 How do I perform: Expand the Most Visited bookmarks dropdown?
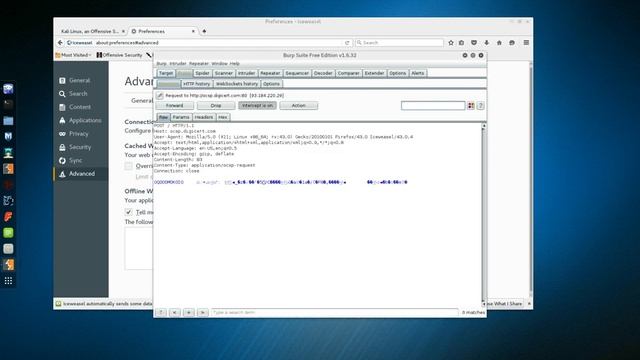[x=73, y=55]
